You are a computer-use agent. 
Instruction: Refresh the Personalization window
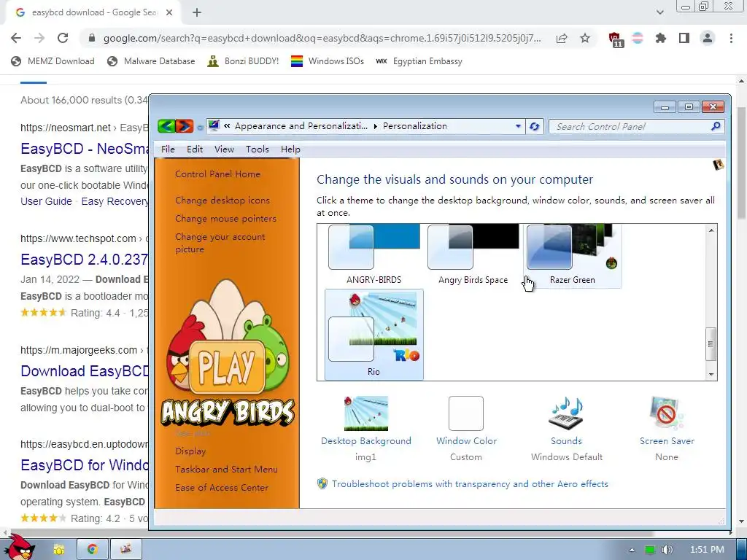tap(534, 126)
